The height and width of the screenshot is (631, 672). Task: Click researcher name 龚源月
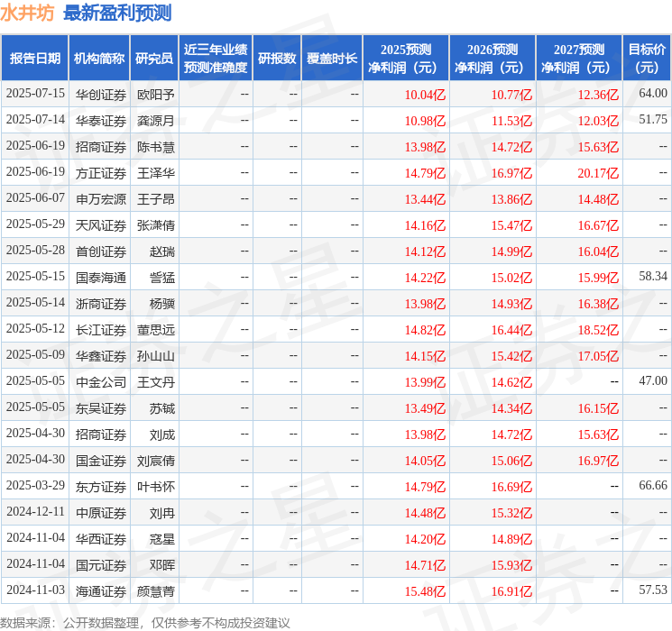coord(155,121)
